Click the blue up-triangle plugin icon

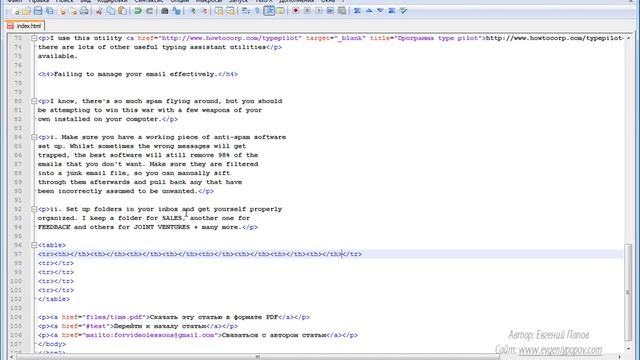click(x=369, y=11)
